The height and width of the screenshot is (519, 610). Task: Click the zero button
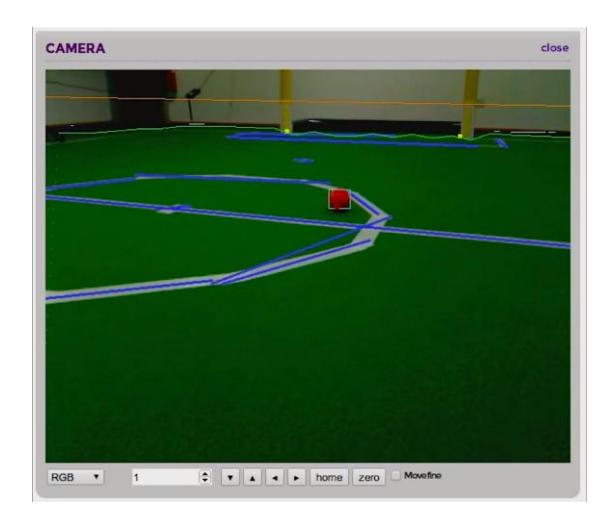click(369, 477)
